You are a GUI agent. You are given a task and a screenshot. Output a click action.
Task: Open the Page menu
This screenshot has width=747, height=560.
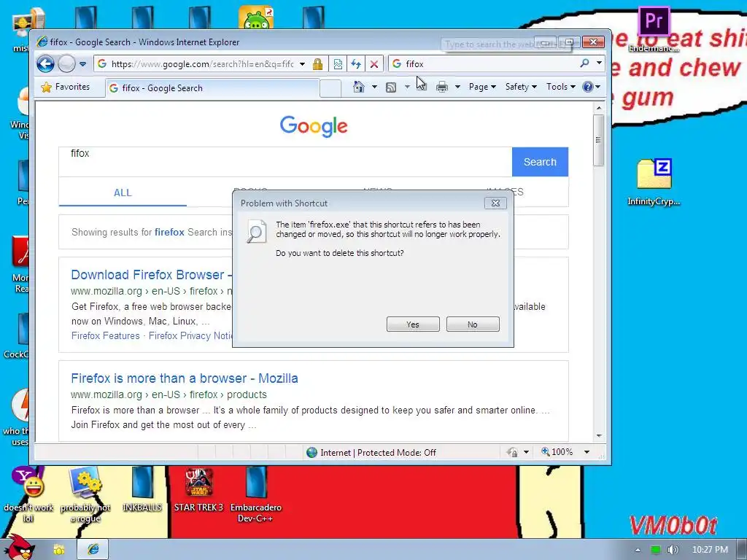tap(482, 87)
